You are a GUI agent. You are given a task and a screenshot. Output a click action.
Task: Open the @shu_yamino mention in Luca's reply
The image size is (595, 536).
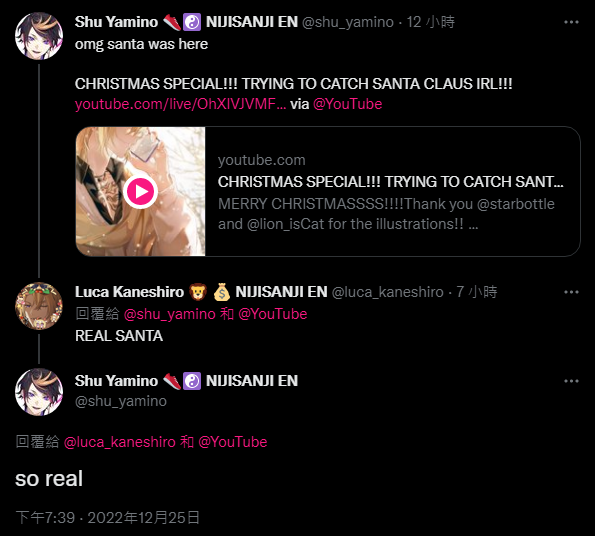click(x=169, y=314)
